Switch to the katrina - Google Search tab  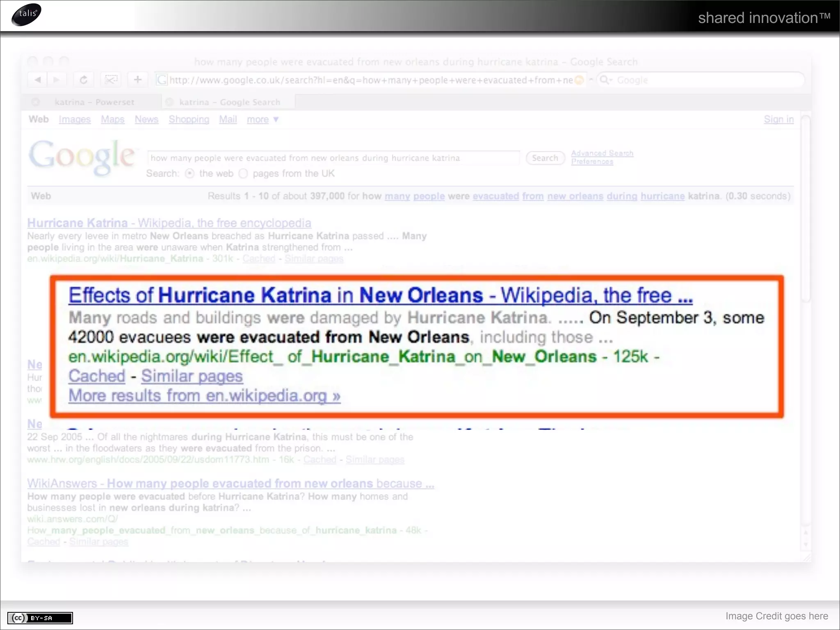tap(229, 102)
